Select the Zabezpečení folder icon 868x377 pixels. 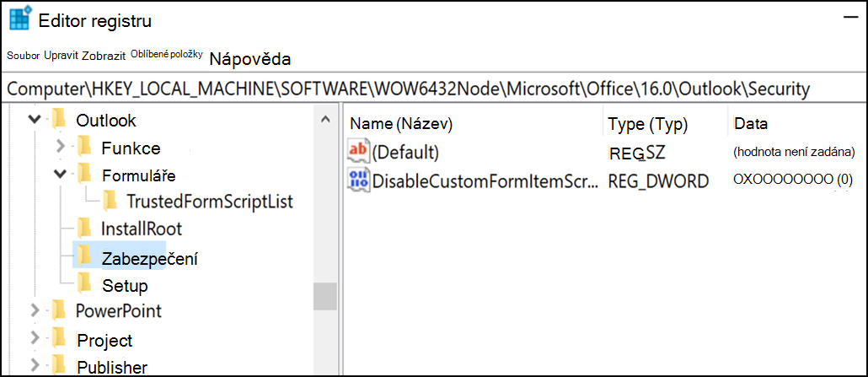tap(83, 255)
